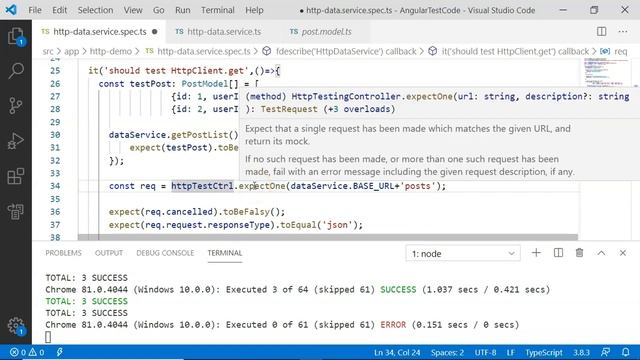Close the terminal panel
The height and width of the screenshot is (360, 640).
pos(623,253)
